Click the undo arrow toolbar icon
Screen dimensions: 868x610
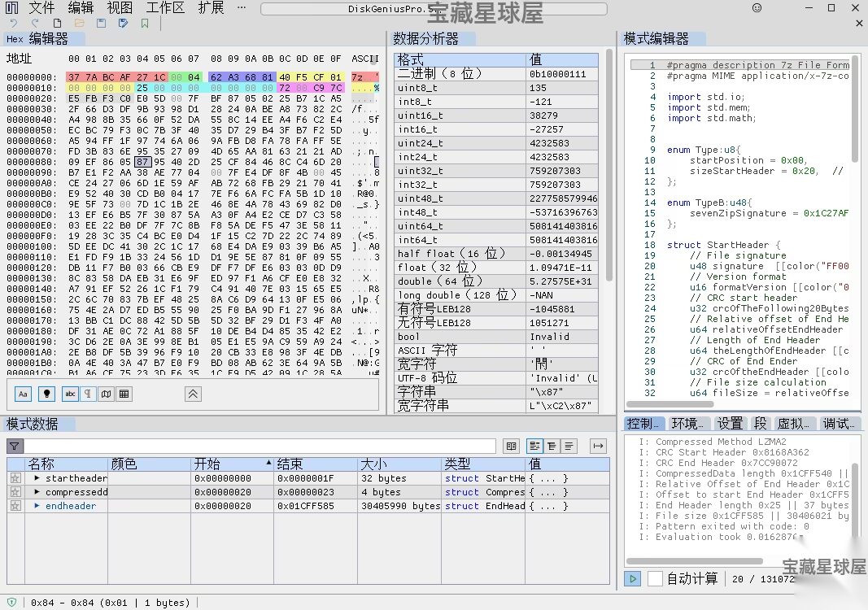[x=14, y=24]
